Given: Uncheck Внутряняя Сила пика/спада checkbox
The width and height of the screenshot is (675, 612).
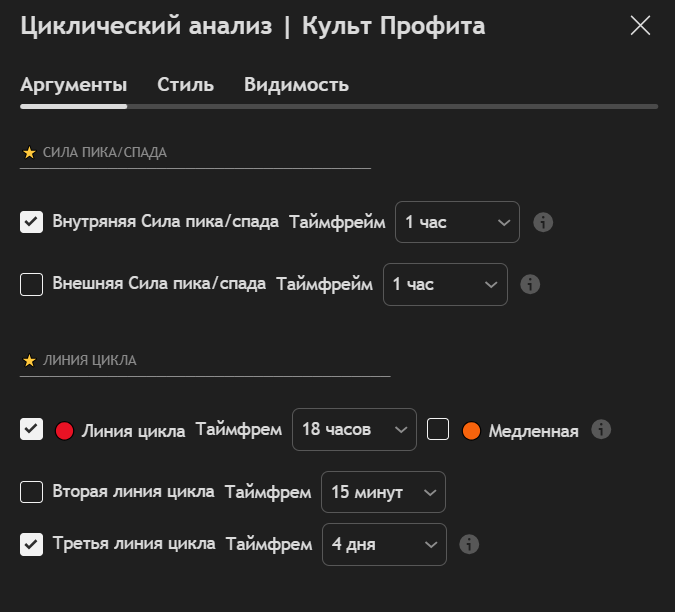Looking at the screenshot, I should coord(31,222).
